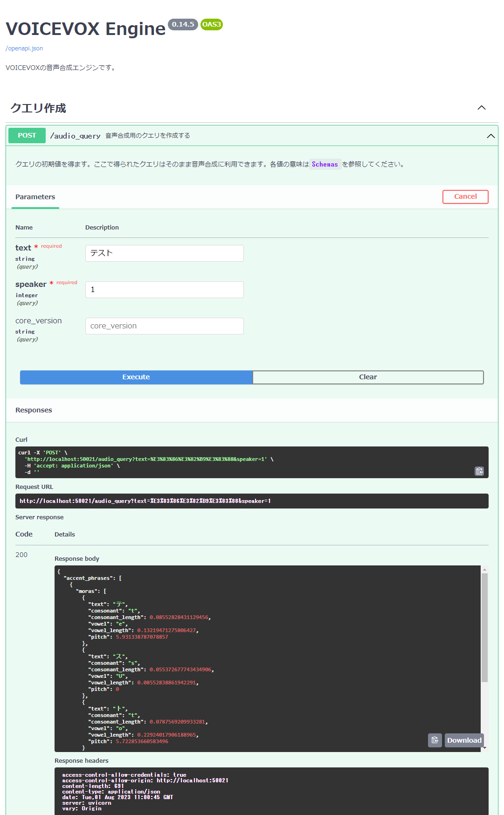Click the consonant_length value 0.08552828431129456
This screenshot has height=815, width=504.
[x=179, y=617]
